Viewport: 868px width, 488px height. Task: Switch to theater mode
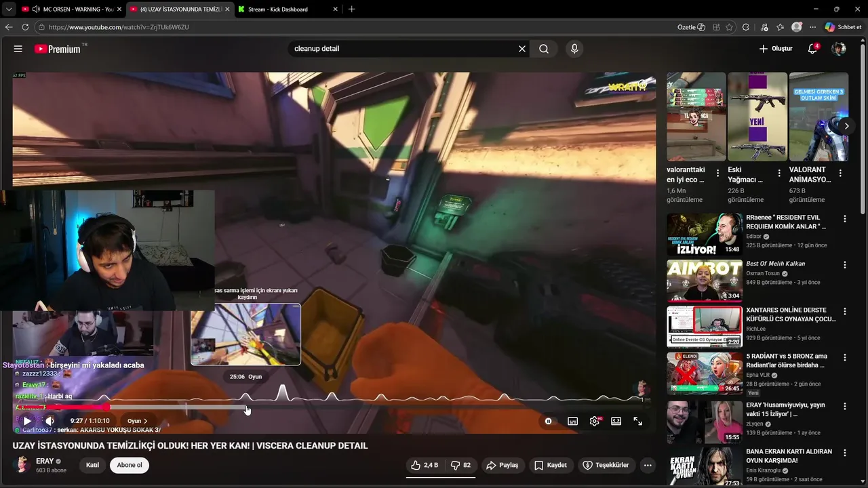(x=616, y=421)
